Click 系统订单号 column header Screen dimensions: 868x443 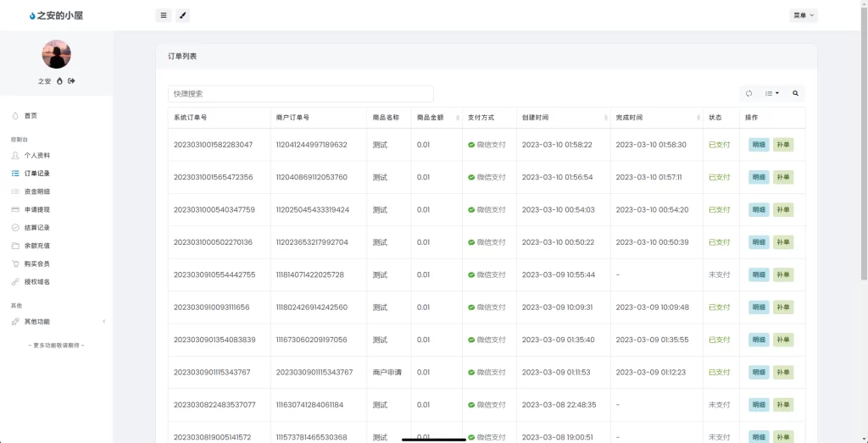220,118
